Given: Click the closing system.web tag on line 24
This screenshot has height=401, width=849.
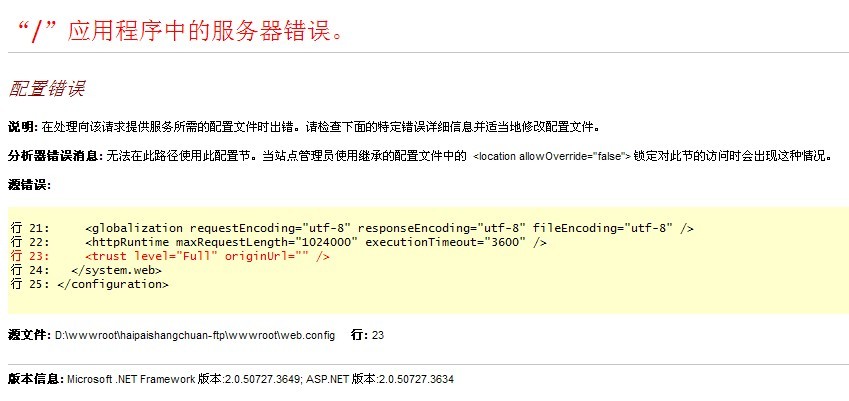Looking at the screenshot, I should [x=111, y=270].
